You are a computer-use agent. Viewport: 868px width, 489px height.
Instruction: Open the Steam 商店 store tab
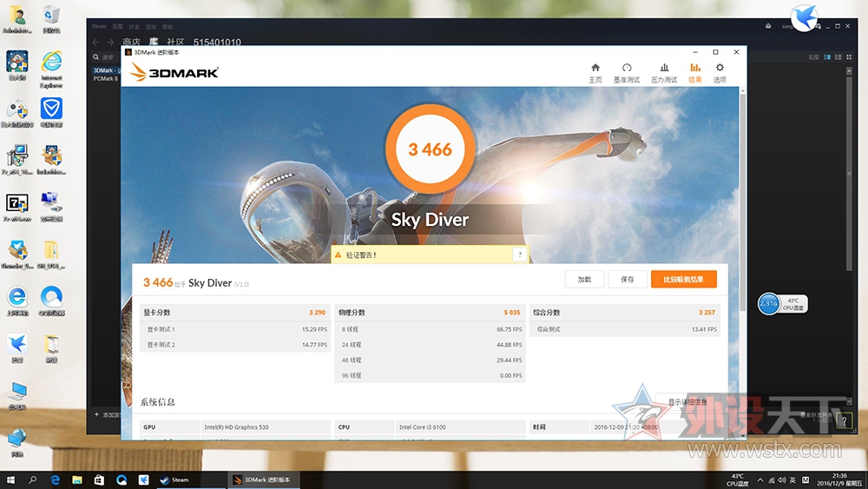point(131,42)
